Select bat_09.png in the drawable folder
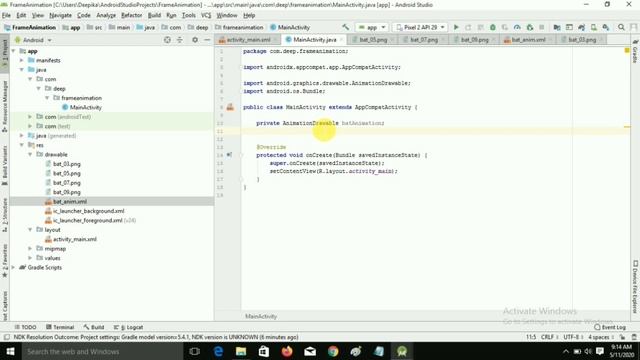This screenshot has height=360, width=640. [x=67, y=192]
